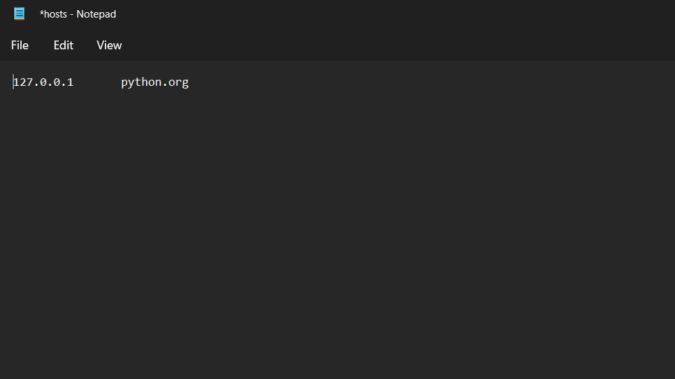Image resolution: width=675 pixels, height=379 pixels.
Task: Open the View menu
Action: [x=109, y=45]
